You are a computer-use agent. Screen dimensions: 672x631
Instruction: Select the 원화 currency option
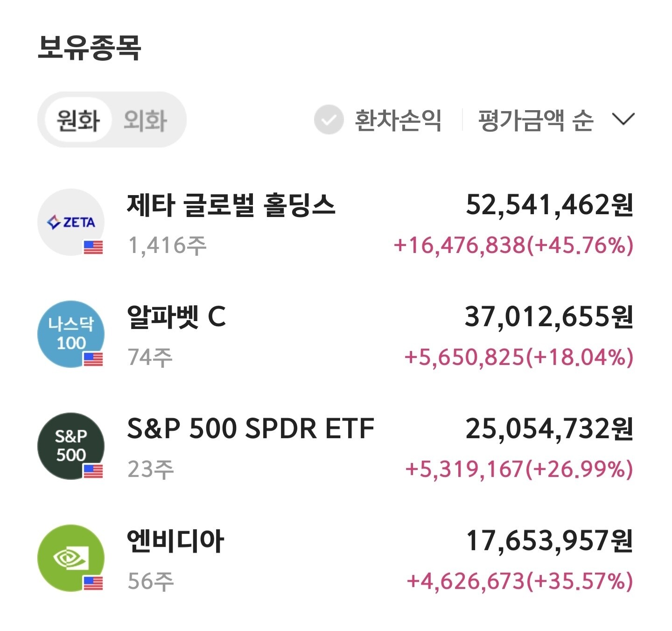tap(78, 120)
